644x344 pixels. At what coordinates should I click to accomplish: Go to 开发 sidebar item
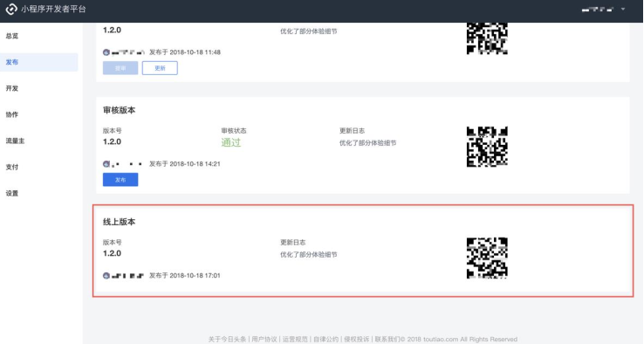tap(12, 88)
